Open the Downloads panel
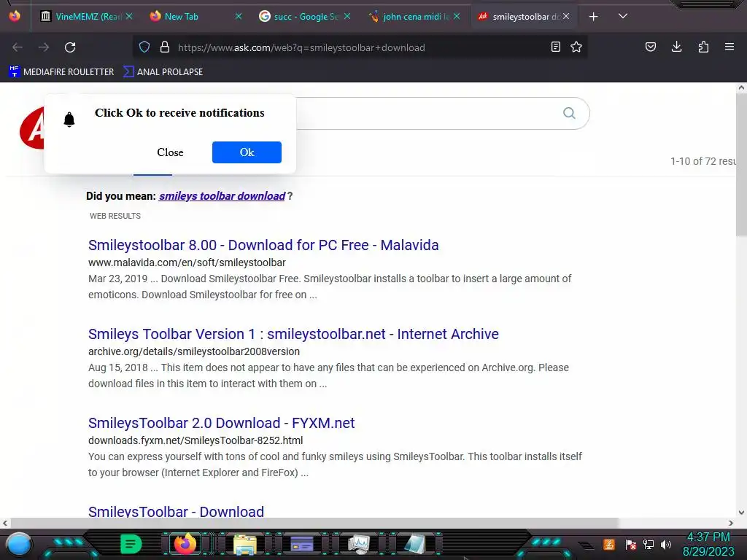The width and height of the screenshot is (747, 560). click(x=676, y=47)
